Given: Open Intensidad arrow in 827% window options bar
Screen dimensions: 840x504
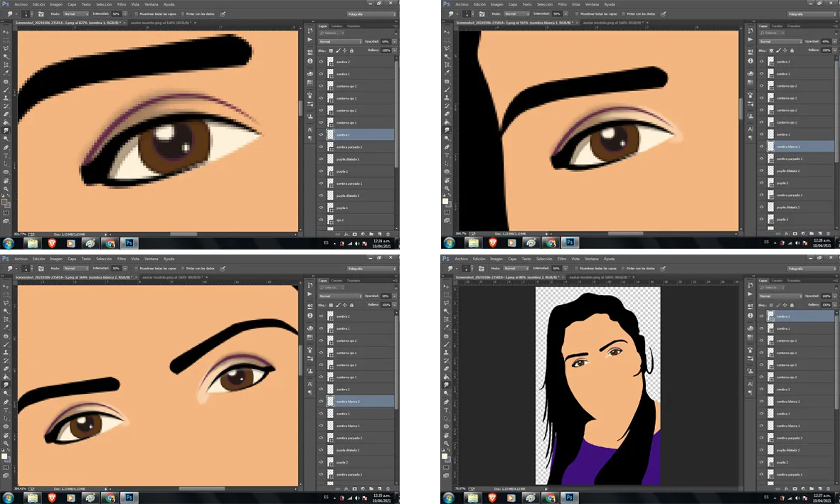Looking at the screenshot, I should [x=124, y=14].
